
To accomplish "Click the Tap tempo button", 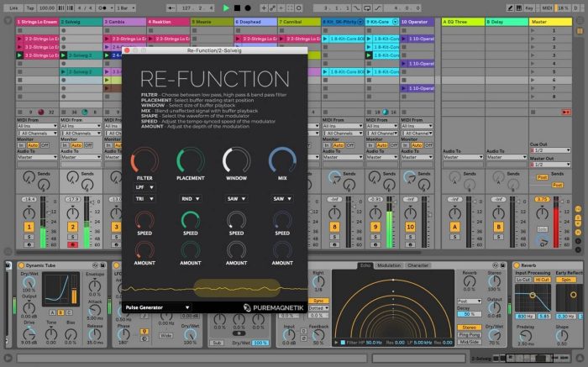I will click(30, 8).
